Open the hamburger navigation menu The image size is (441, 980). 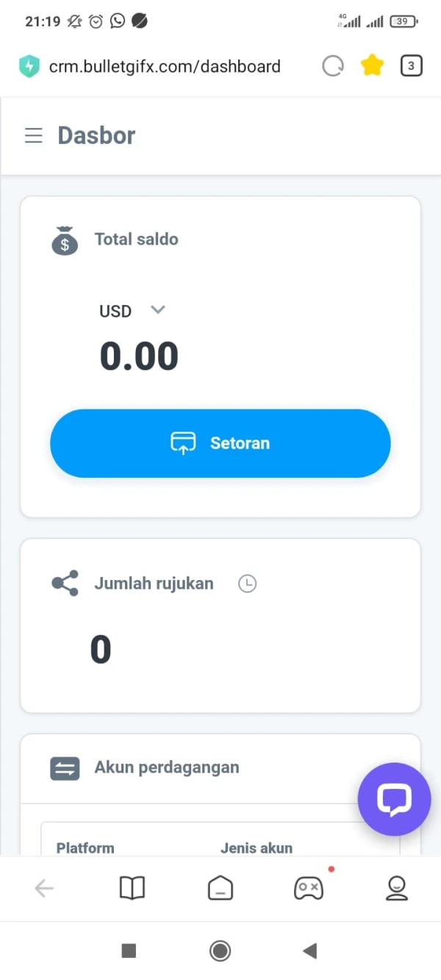point(34,136)
